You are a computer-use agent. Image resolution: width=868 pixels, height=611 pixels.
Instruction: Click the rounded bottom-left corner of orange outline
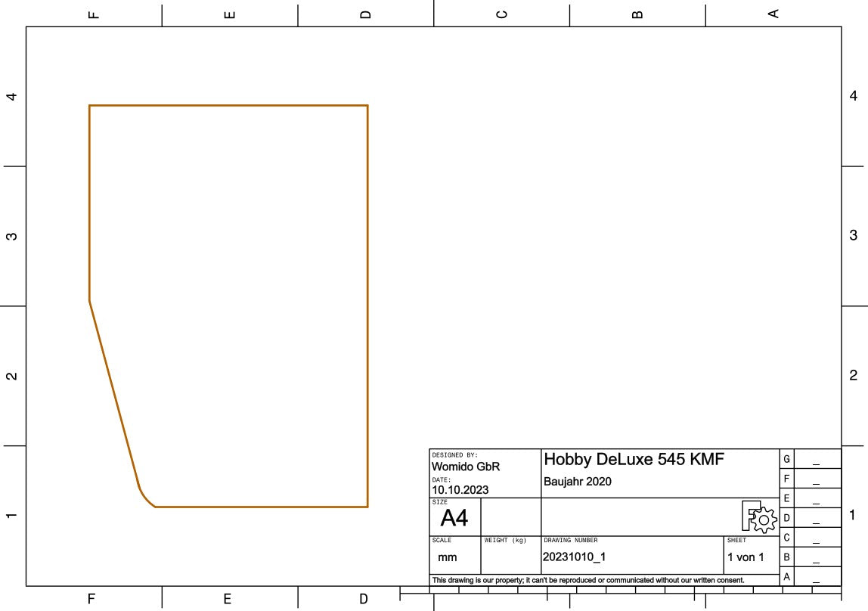(x=144, y=497)
